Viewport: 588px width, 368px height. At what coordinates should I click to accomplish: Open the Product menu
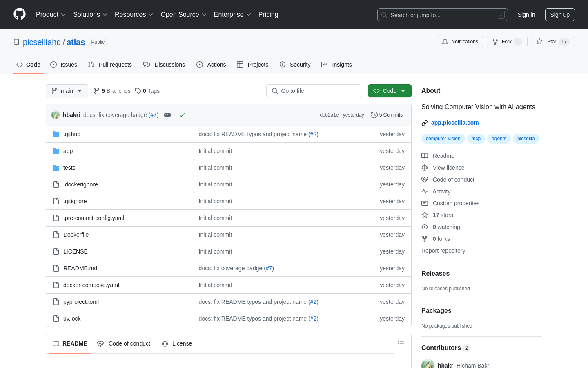[51, 15]
